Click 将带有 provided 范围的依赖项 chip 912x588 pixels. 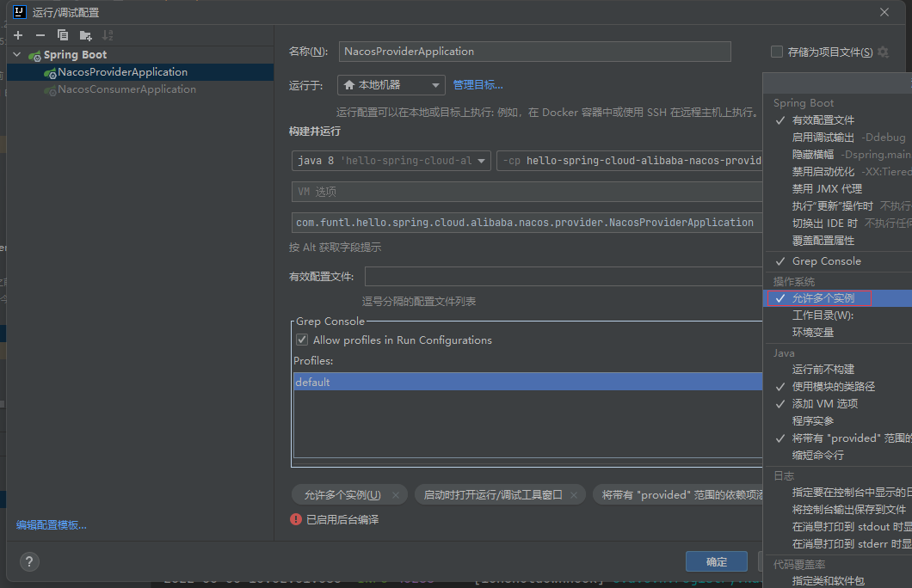coord(678,495)
